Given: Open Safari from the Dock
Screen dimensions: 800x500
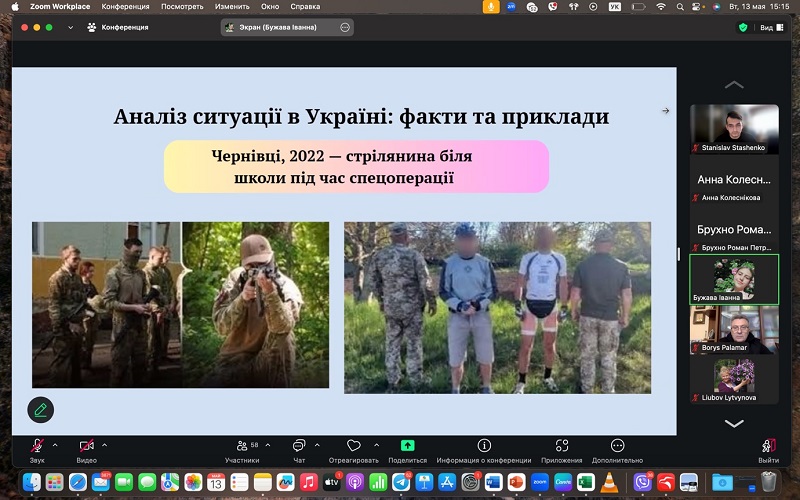Looking at the screenshot, I should click(x=78, y=482).
